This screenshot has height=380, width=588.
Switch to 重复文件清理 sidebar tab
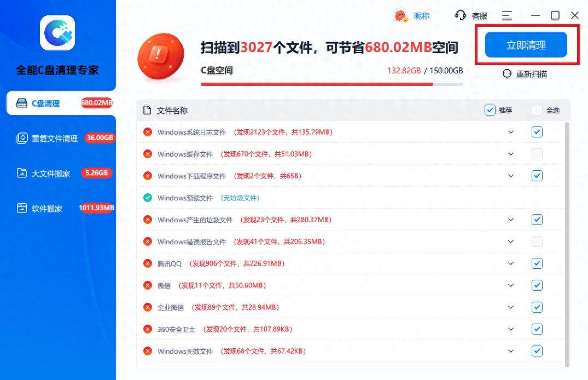[x=55, y=139]
